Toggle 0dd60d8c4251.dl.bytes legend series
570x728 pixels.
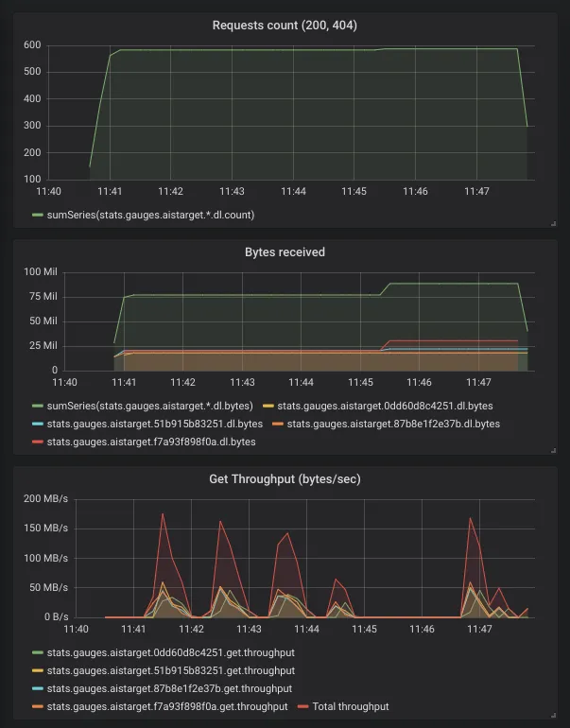click(x=385, y=406)
